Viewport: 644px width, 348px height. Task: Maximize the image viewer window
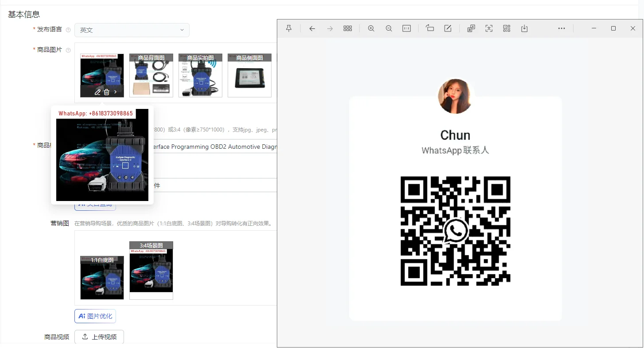point(613,28)
